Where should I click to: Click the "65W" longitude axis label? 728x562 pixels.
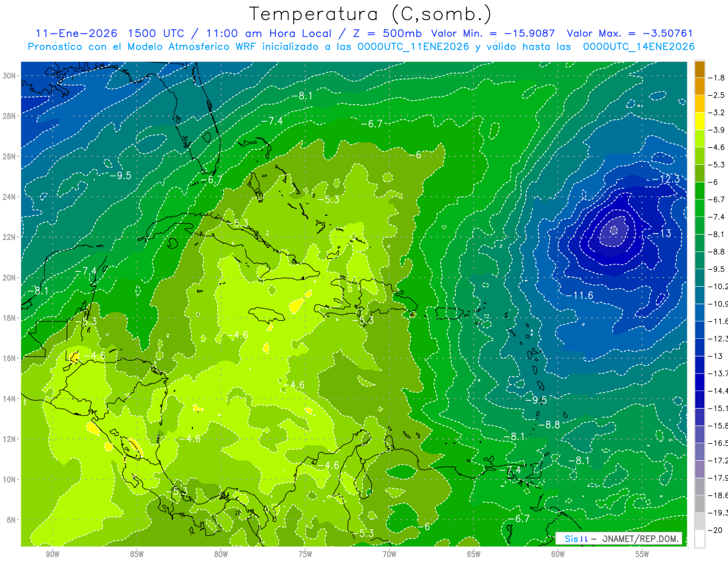coord(474,554)
